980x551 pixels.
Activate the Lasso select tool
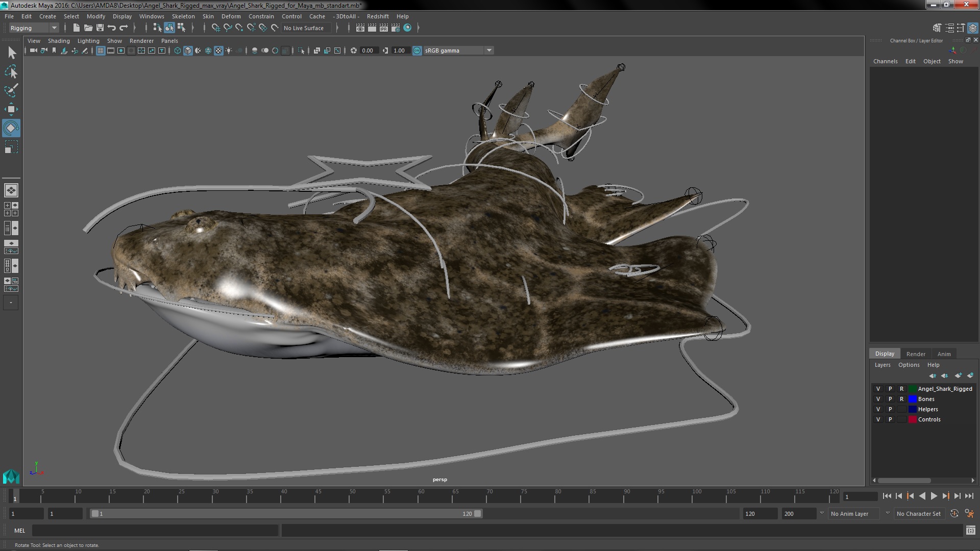11,72
